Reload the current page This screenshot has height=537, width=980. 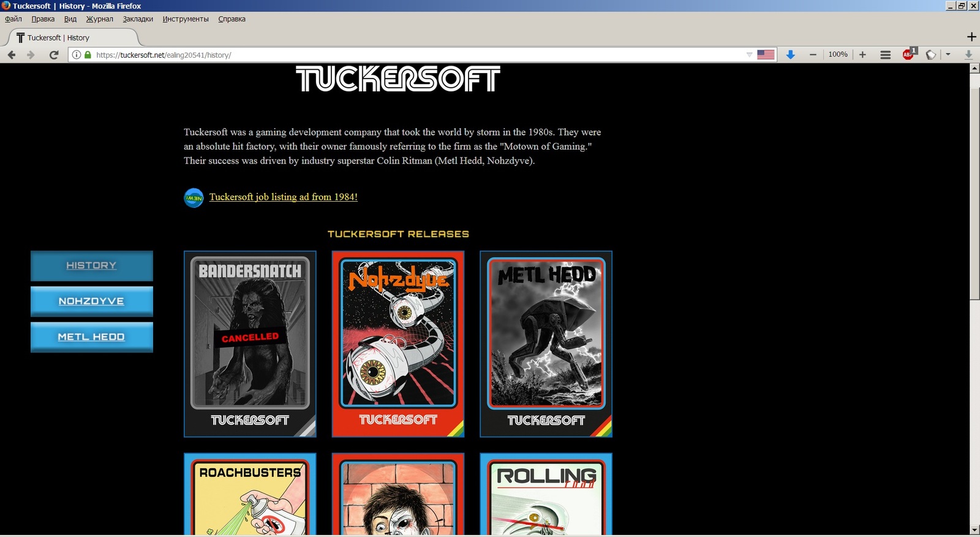pyautogui.click(x=54, y=55)
